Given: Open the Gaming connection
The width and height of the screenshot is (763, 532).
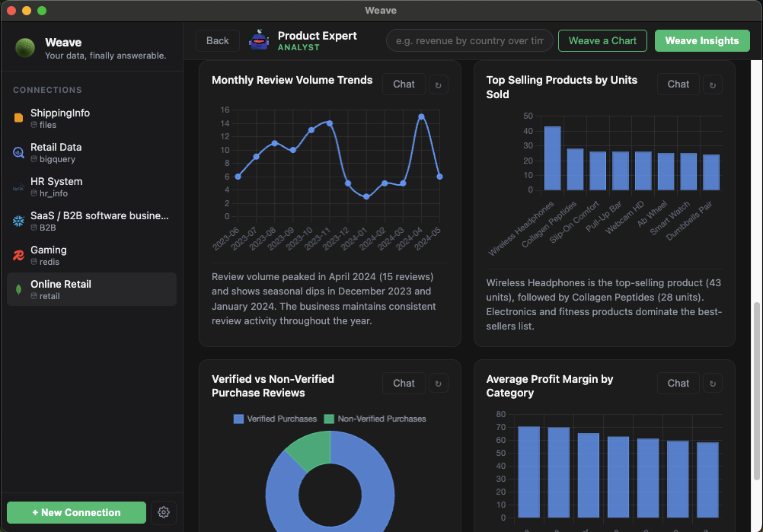Looking at the screenshot, I should tap(91, 255).
